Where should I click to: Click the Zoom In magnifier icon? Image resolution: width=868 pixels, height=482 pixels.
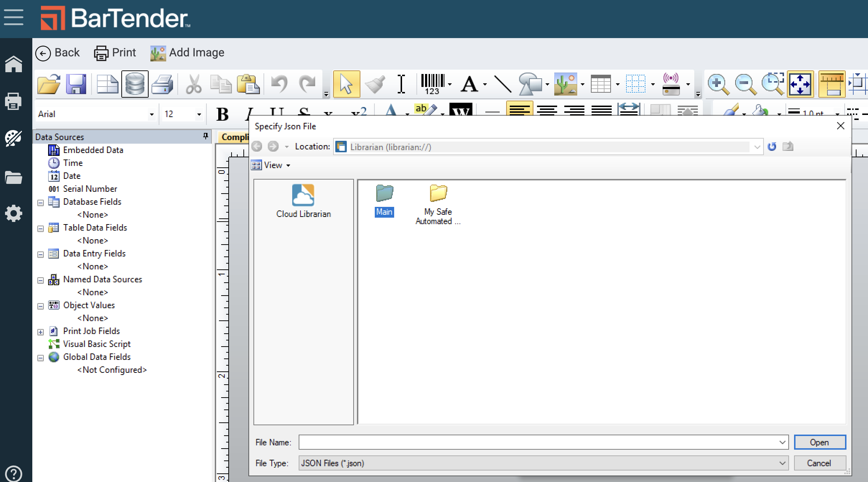718,84
